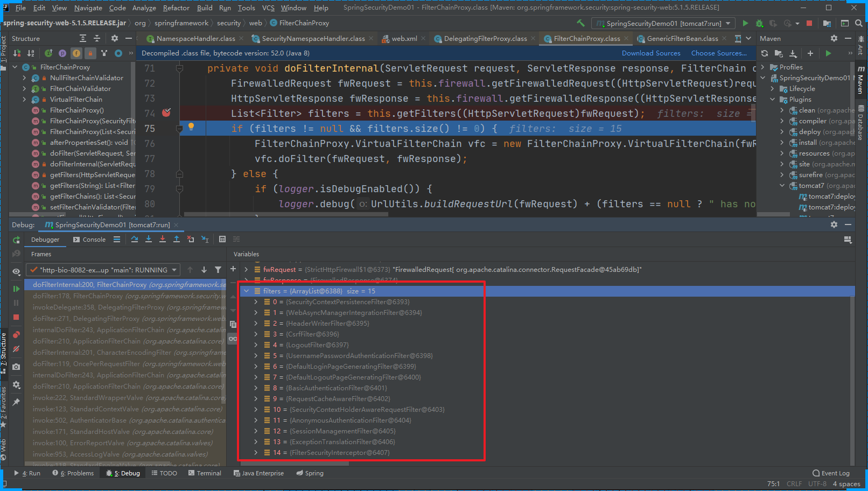Close the NamespaceHandler.class tab
Image resolution: width=868 pixels, height=491 pixels.
point(241,39)
